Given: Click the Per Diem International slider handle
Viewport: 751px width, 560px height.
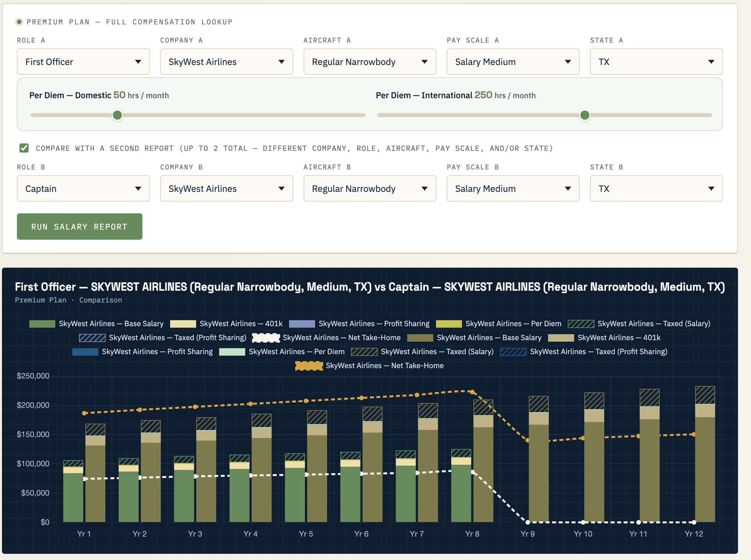Looking at the screenshot, I should (x=585, y=115).
